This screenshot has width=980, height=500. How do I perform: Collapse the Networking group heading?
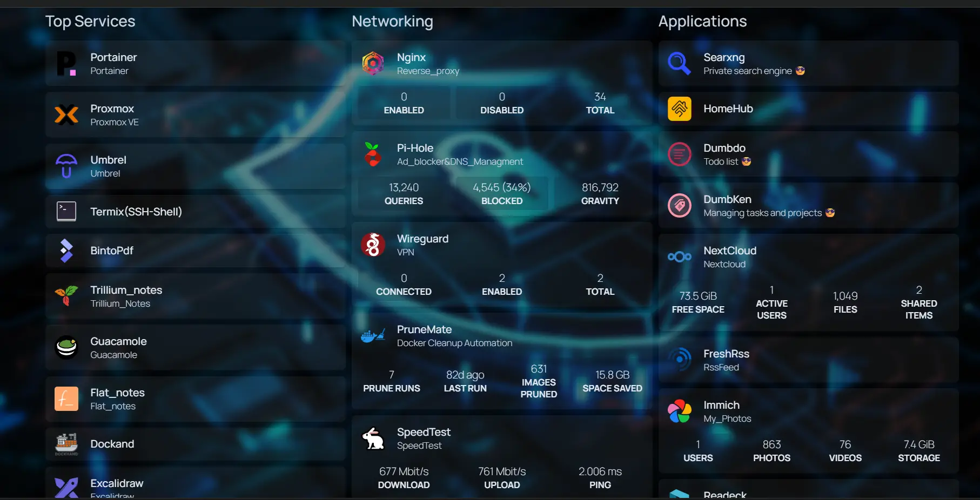[x=392, y=21]
